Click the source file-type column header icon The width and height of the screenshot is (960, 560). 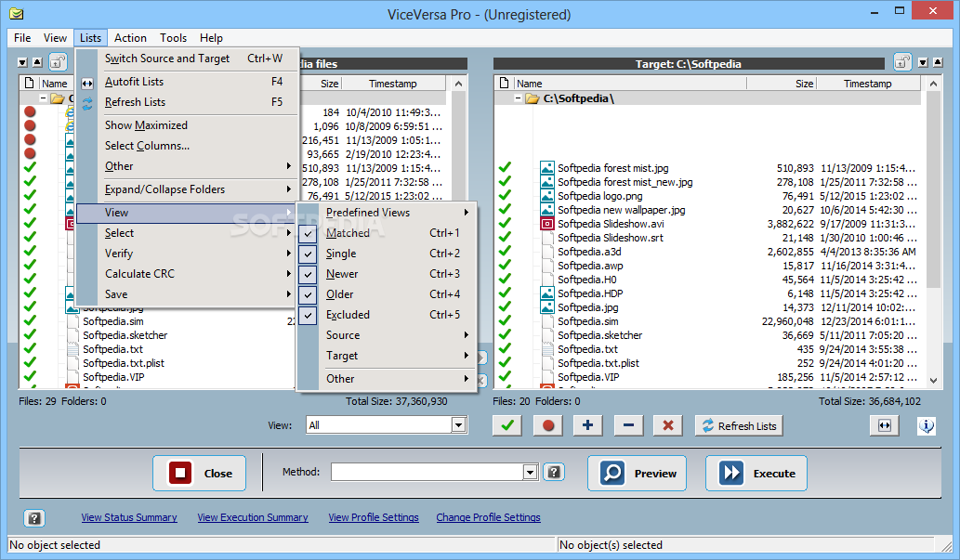tap(29, 84)
